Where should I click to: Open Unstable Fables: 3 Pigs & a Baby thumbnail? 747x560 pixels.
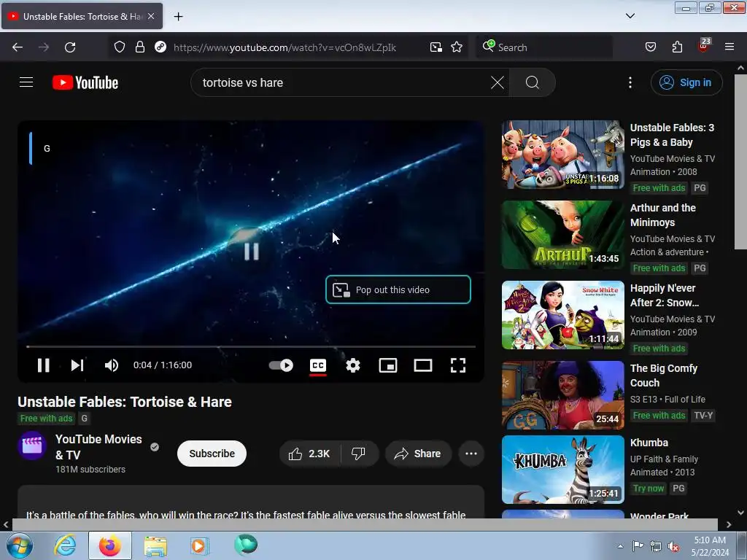pos(562,155)
